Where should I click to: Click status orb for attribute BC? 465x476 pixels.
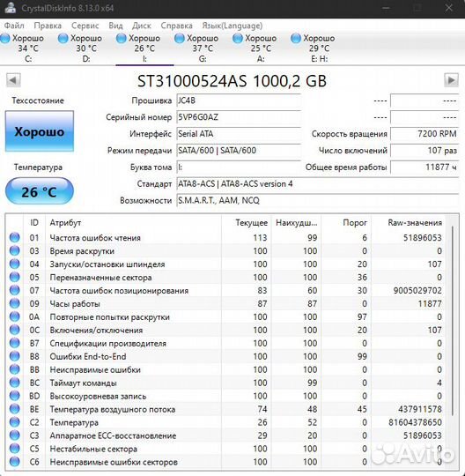[x=14, y=383]
